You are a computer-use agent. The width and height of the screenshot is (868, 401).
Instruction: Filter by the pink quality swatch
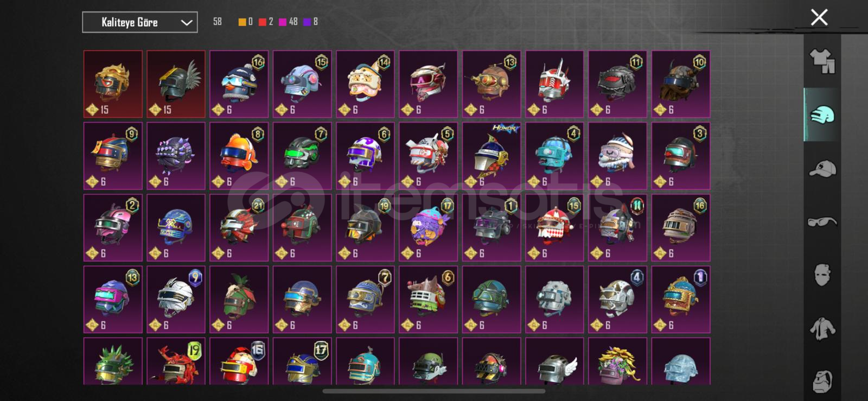283,22
